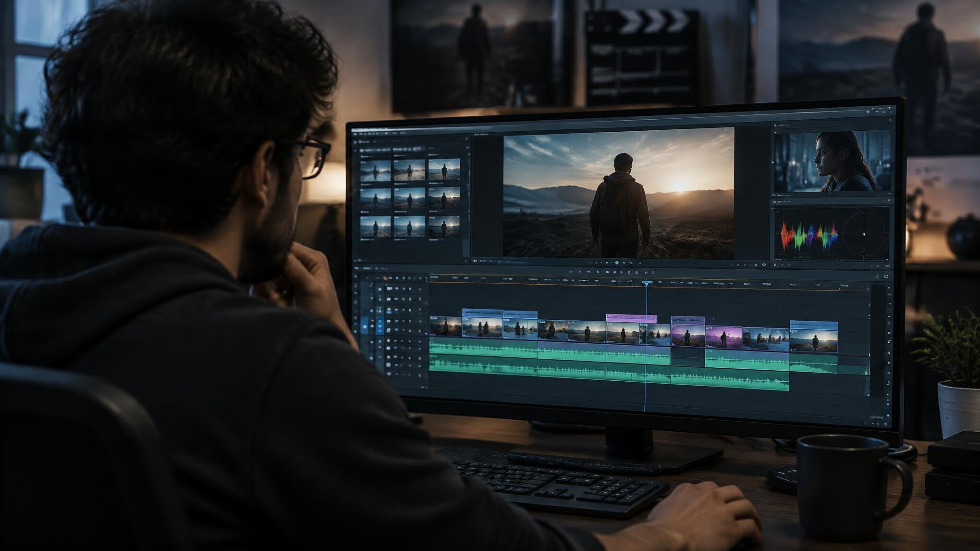Open the bottom-right thumbnail in the media bin

[444, 226]
